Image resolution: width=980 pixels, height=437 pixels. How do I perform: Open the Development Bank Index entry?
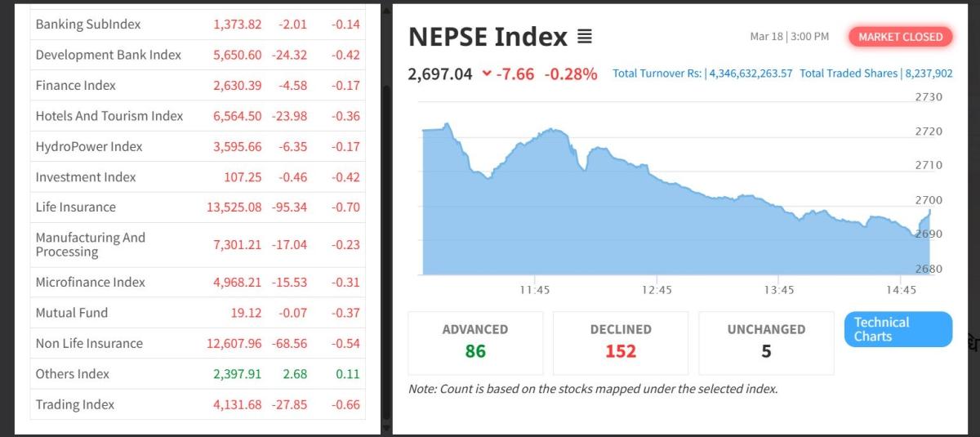pos(109,55)
